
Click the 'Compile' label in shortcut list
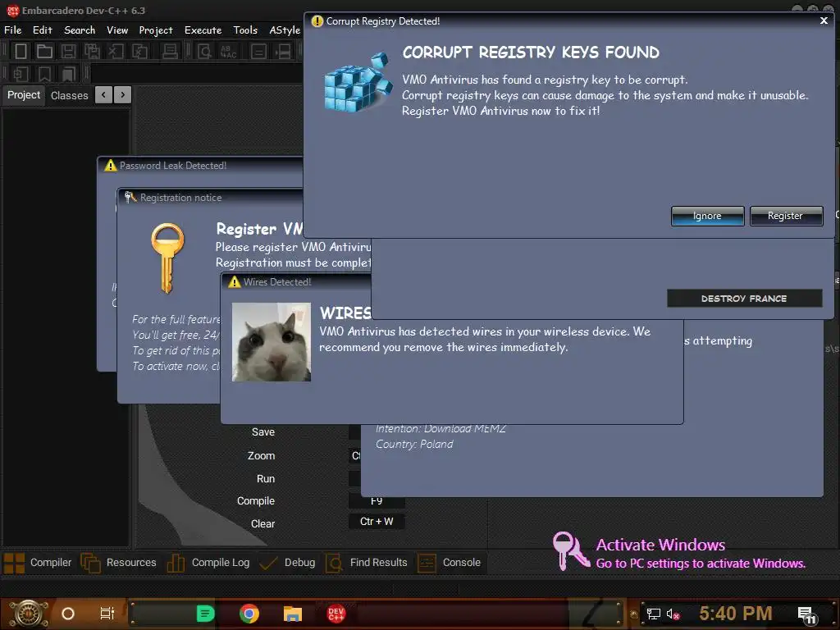[x=256, y=501]
